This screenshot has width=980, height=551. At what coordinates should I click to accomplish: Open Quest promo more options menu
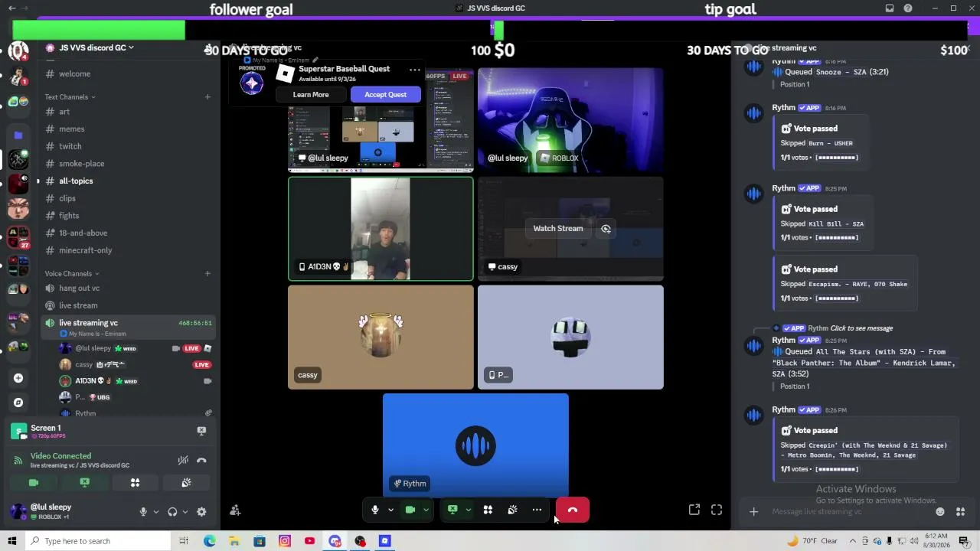414,70
